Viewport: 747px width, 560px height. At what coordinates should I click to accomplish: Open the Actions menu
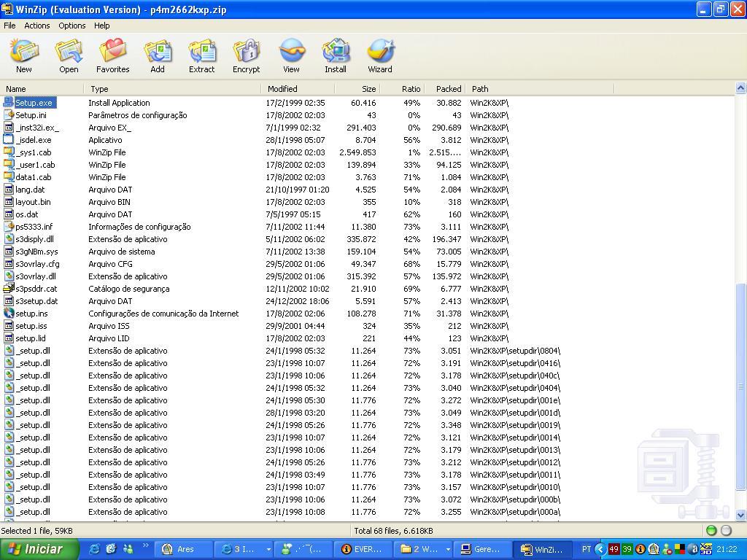pos(37,26)
